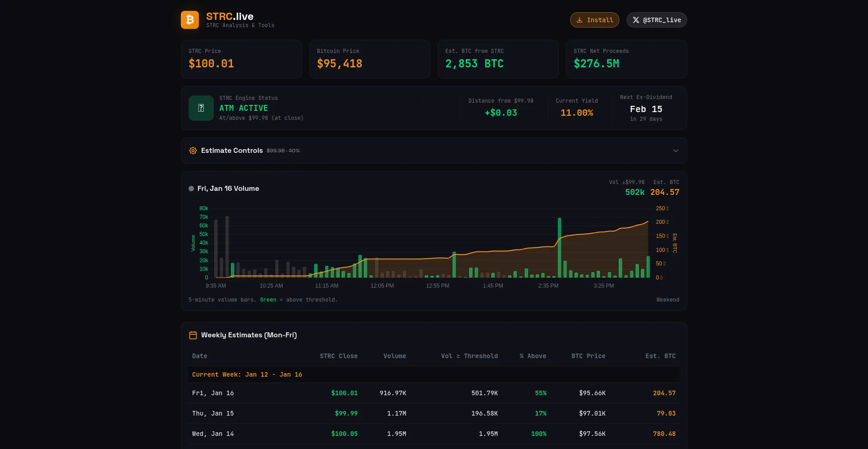Click the ATM engine status icon
Screen dimensions: 868x449
(201, 108)
